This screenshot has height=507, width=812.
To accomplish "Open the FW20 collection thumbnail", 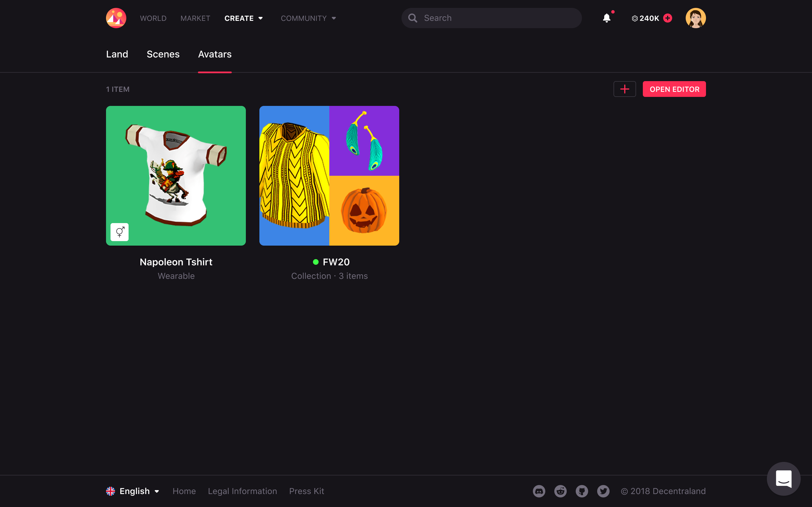I will (329, 175).
